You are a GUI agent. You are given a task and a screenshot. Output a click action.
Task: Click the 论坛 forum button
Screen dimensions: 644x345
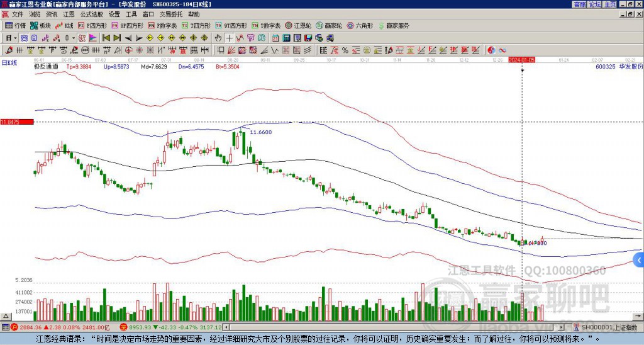594,4
